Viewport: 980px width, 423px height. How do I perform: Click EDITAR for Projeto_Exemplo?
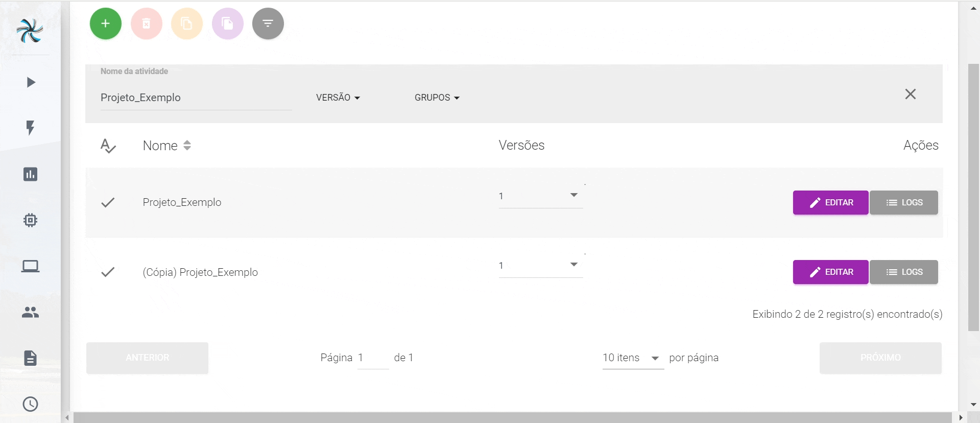(x=830, y=203)
